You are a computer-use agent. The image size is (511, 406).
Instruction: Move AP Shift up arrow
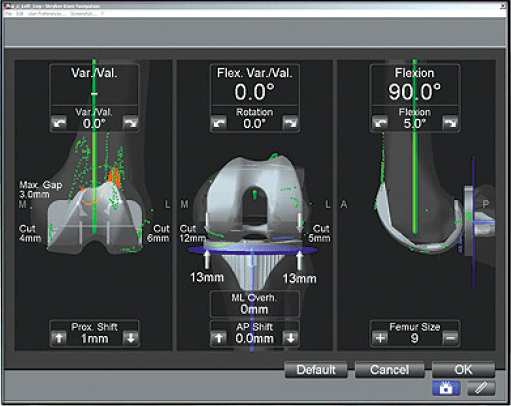[x=219, y=338]
